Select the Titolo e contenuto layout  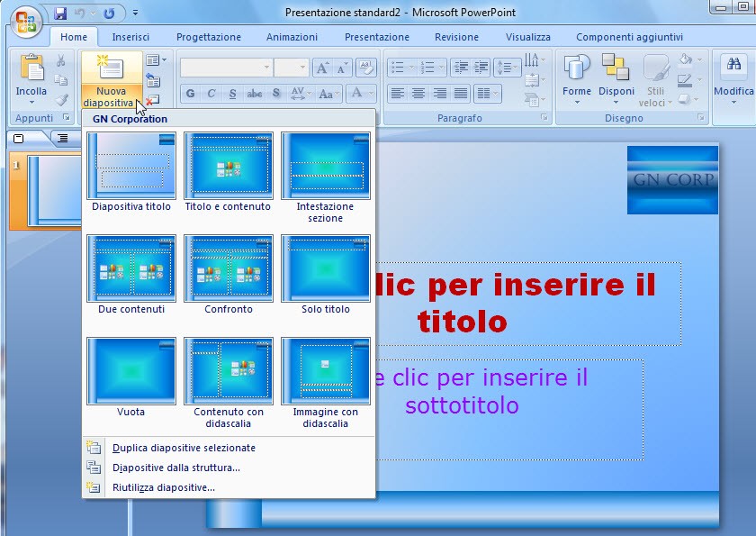click(x=228, y=166)
